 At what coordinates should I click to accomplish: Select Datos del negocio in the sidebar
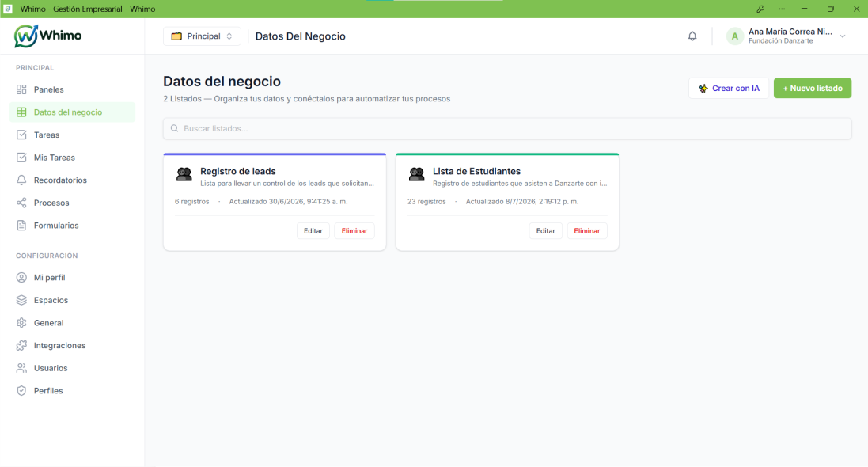pos(73,112)
